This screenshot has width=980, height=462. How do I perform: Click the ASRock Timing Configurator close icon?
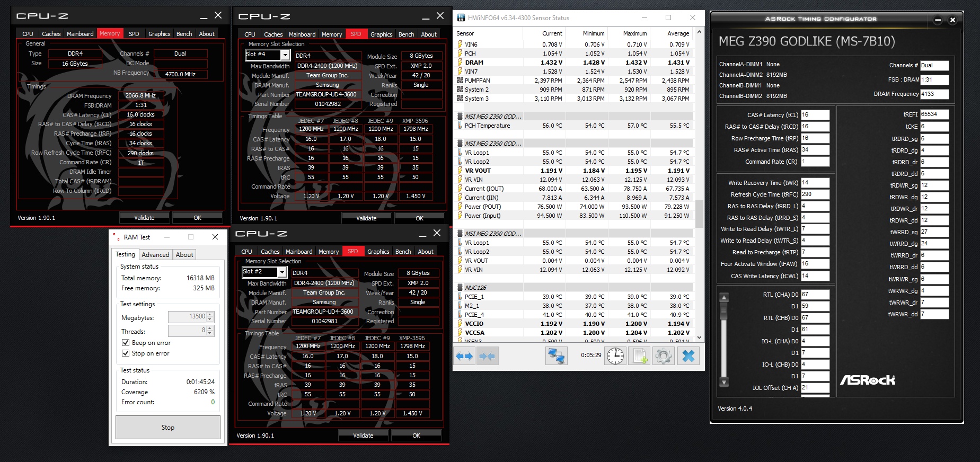pos(952,20)
